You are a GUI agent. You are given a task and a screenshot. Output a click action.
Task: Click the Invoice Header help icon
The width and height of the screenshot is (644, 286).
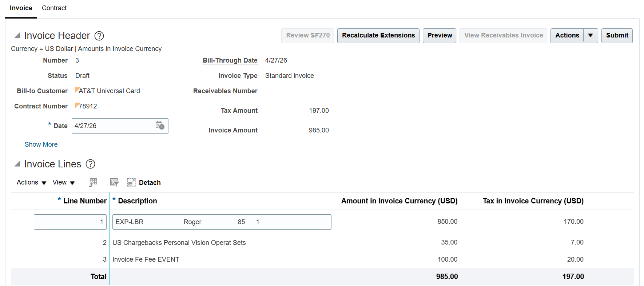(99, 36)
